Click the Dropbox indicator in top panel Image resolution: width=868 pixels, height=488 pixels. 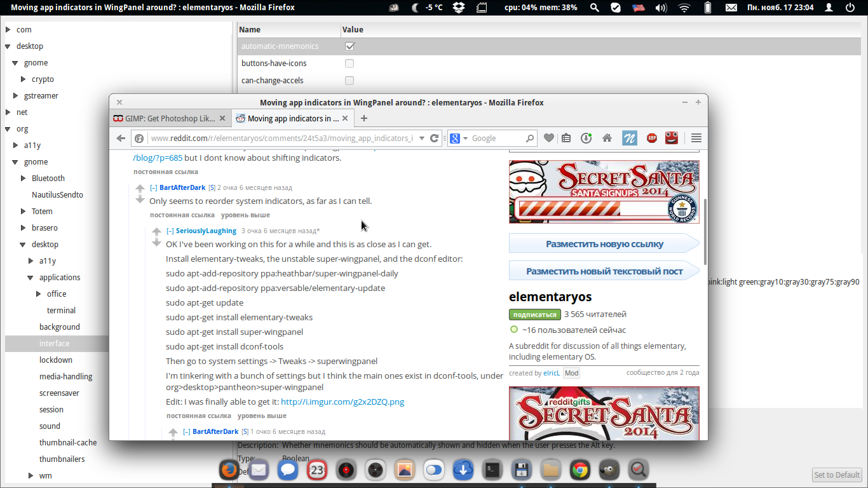[459, 8]
